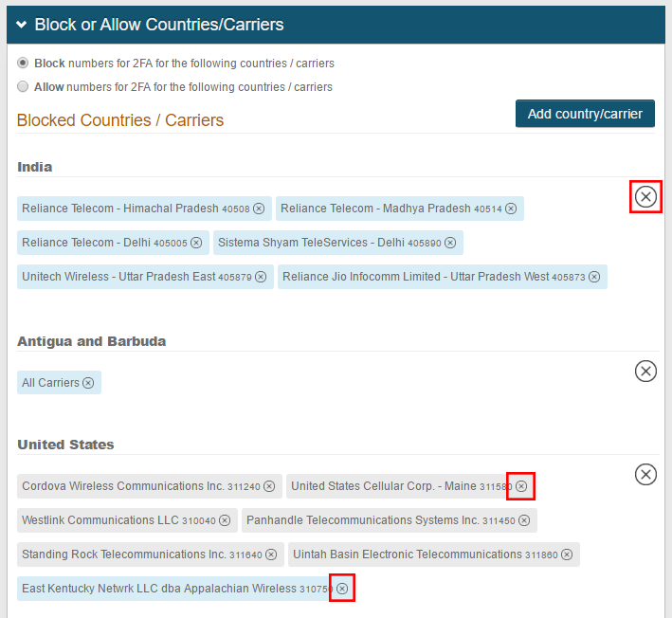Remove the entire India country block
Viewport: 672px width, 618px height.
(645, 197)
